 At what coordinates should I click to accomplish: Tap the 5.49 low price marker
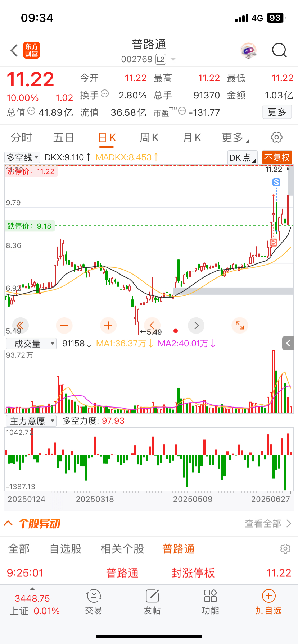pos(151,332)
